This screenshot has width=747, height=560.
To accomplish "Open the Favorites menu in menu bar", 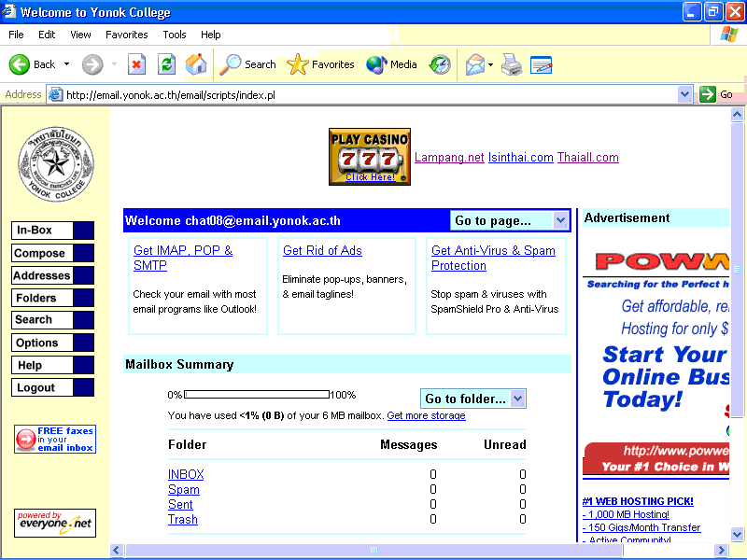I will [126, 35].
